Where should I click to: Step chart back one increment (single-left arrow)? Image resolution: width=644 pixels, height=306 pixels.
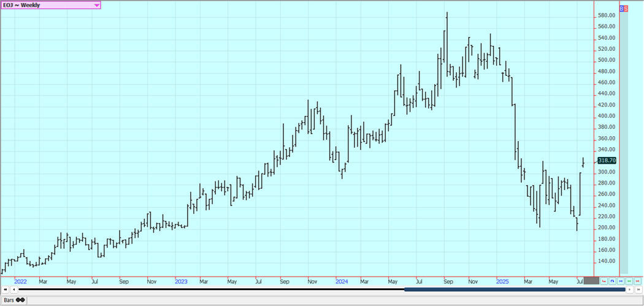click(x=14, y=289)
